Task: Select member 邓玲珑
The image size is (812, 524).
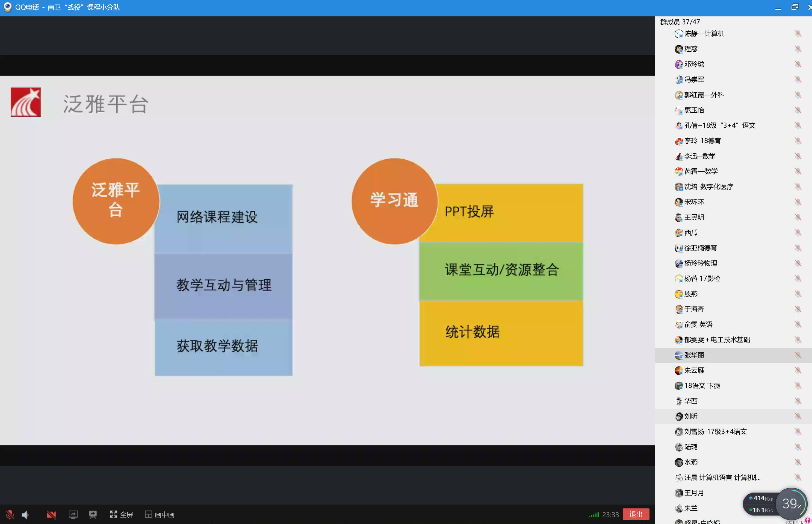Action: pos(733,64)
